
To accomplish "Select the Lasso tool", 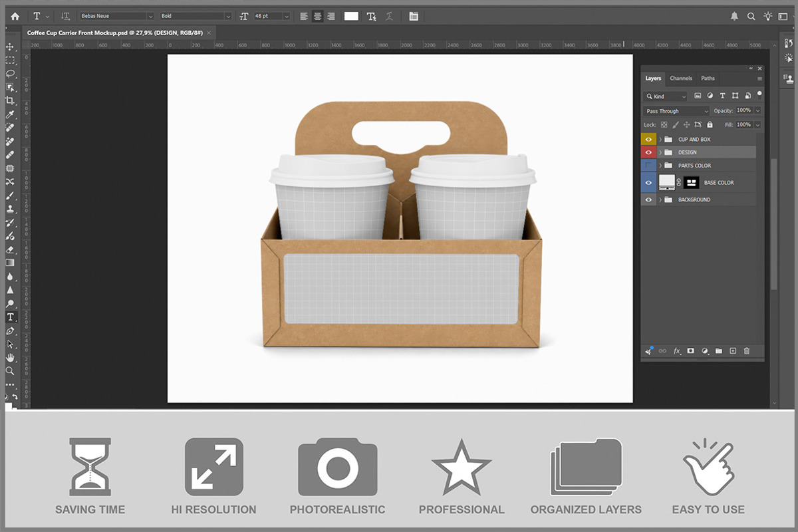I will coord(10,73).
